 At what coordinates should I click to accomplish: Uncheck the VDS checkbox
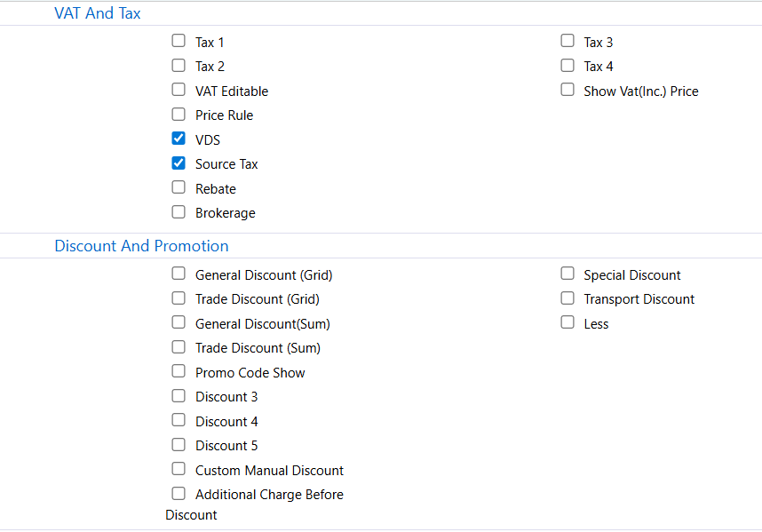click(179, 139)
